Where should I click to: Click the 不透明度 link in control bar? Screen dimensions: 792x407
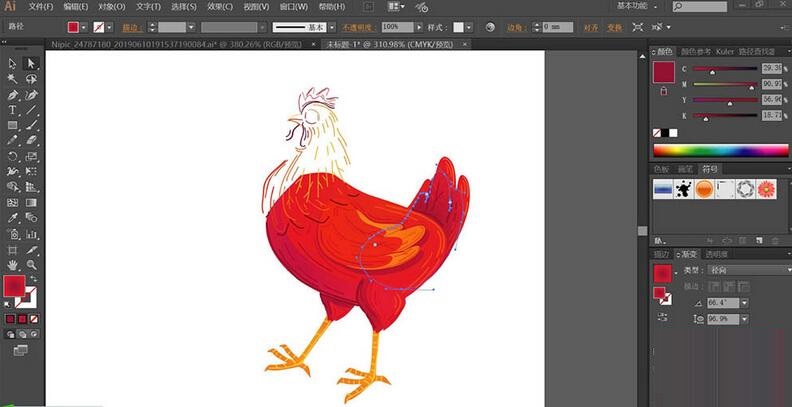[x=356, y=27]
